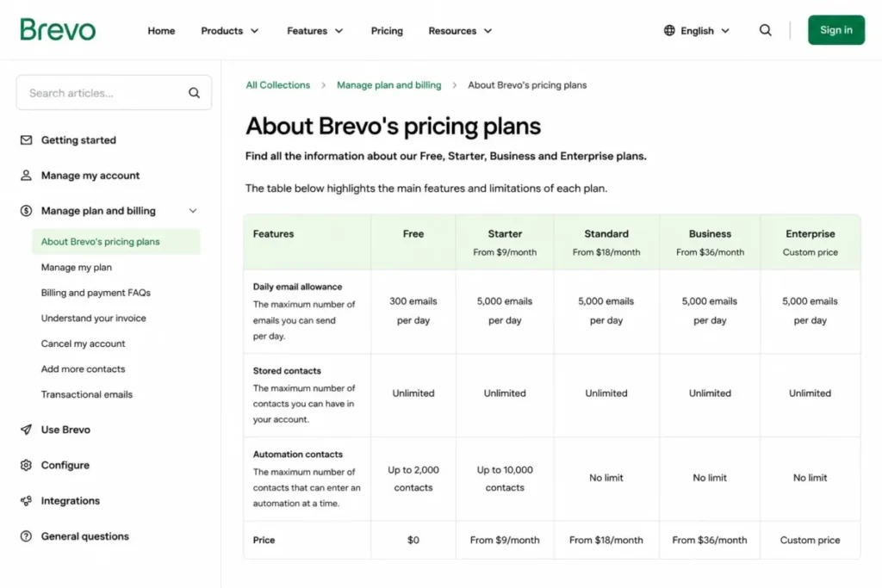The image size is (882, 588).
Task: Select About Brevo's pricing plans sidebar item
Action: click(x=116, y=242)
